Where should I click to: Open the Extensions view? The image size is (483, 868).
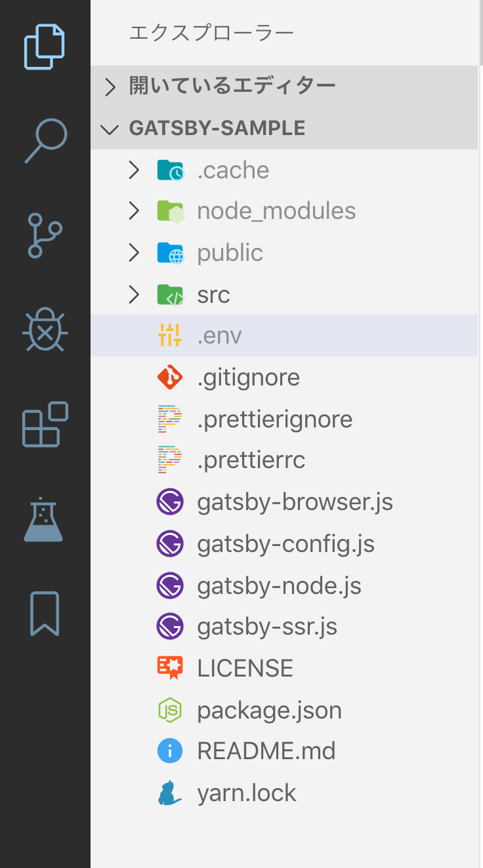tap(45, 424)
